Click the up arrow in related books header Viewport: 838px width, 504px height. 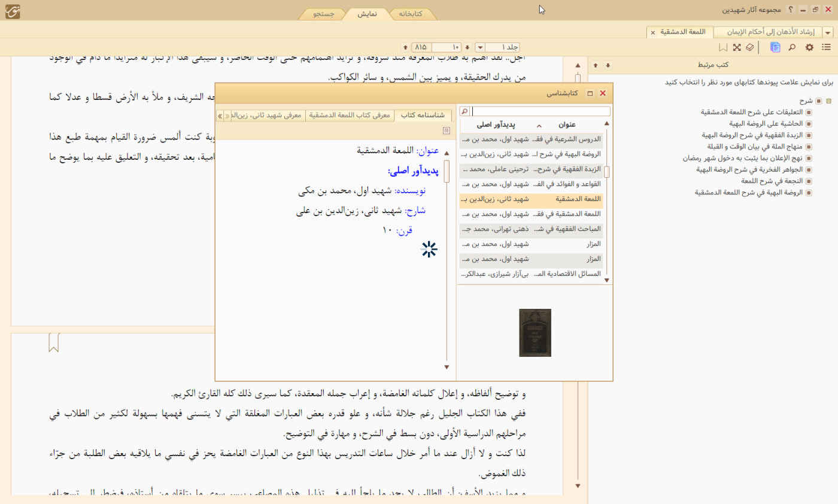click(x=596, y=65)
